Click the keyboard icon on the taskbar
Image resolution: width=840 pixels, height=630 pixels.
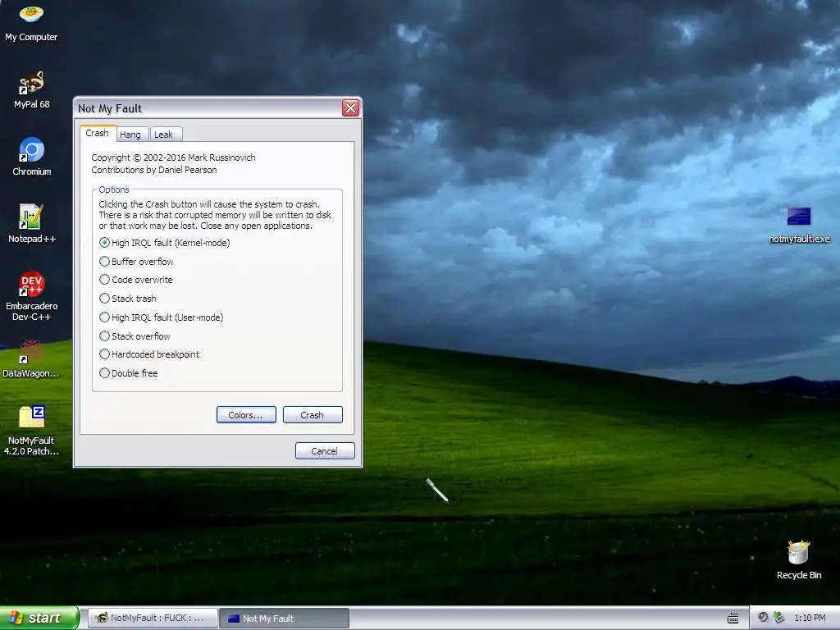733,619
